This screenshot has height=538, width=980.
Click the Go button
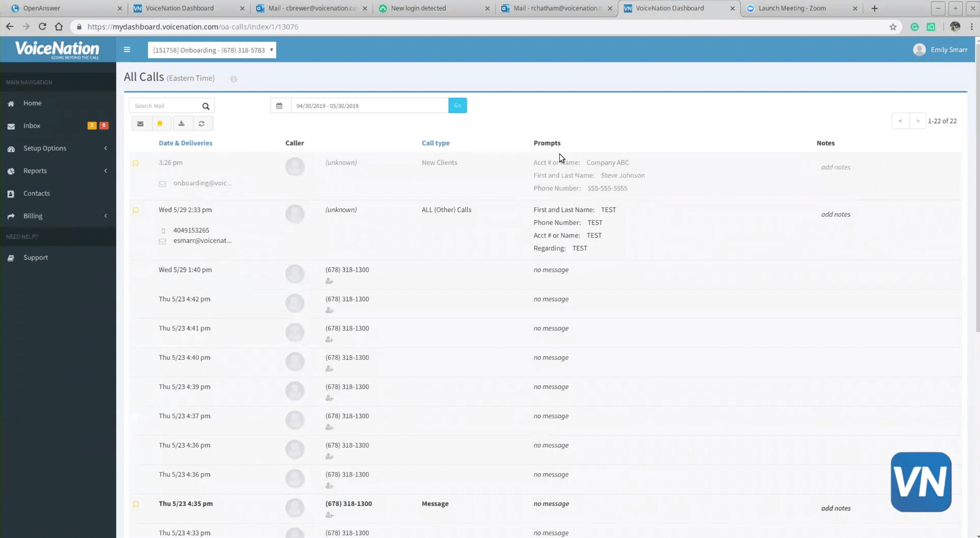[458, 105]
